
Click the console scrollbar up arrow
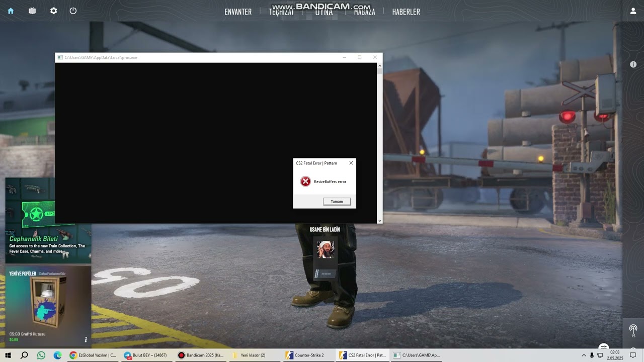coord(379,65)
